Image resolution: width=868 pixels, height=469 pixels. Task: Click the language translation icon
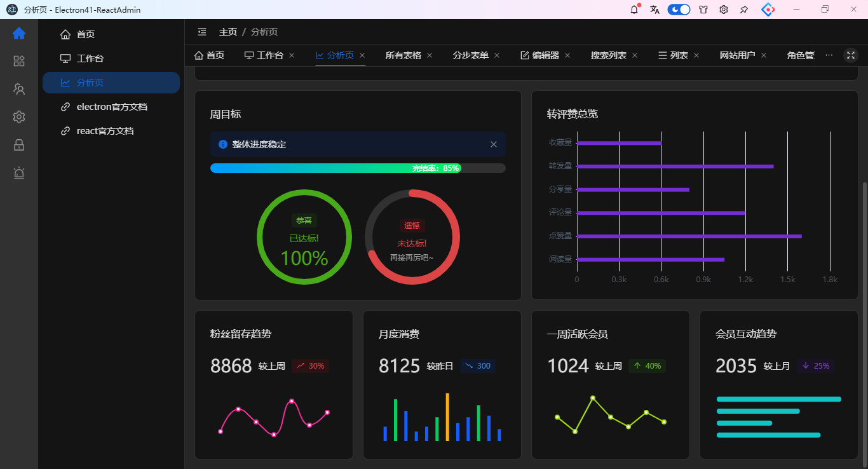[654, 10]
